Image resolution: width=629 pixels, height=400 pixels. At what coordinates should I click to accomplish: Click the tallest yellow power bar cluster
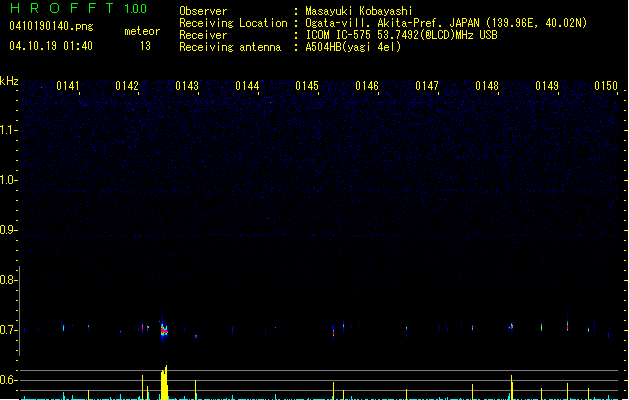click(x=164, y=382)
